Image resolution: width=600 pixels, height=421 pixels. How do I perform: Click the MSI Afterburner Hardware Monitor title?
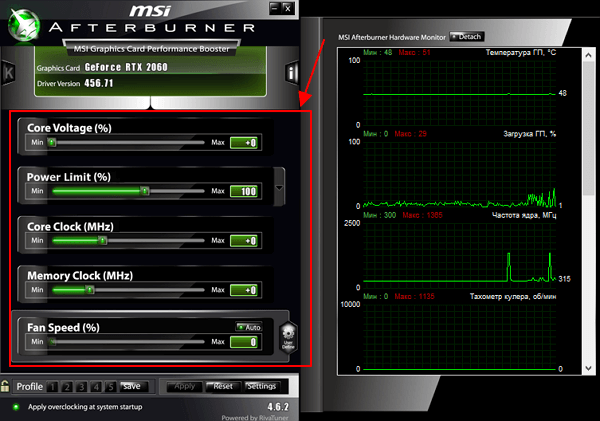(392, 37)
